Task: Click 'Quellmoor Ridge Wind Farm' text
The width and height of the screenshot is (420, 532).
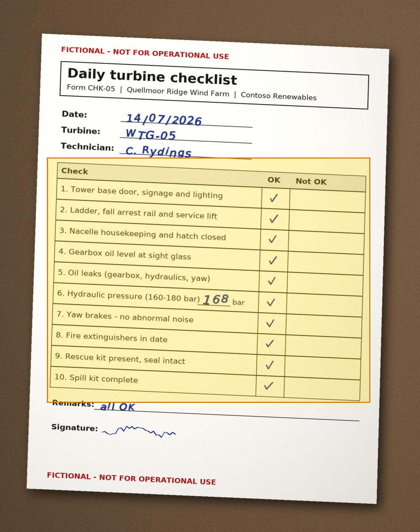Action: (x=178, y=92)
